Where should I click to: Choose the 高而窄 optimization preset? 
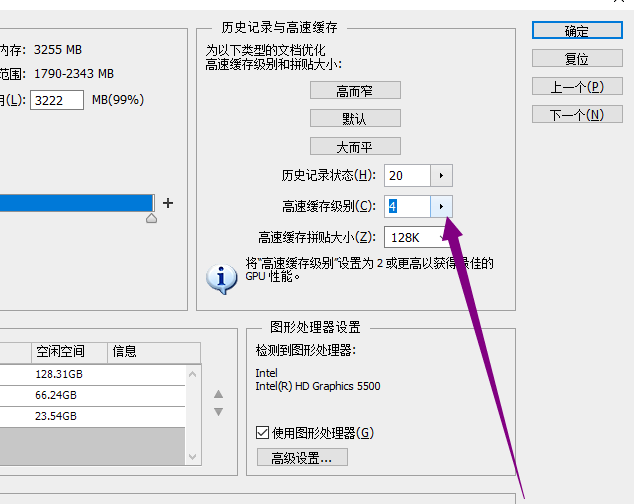coord(355,90)
